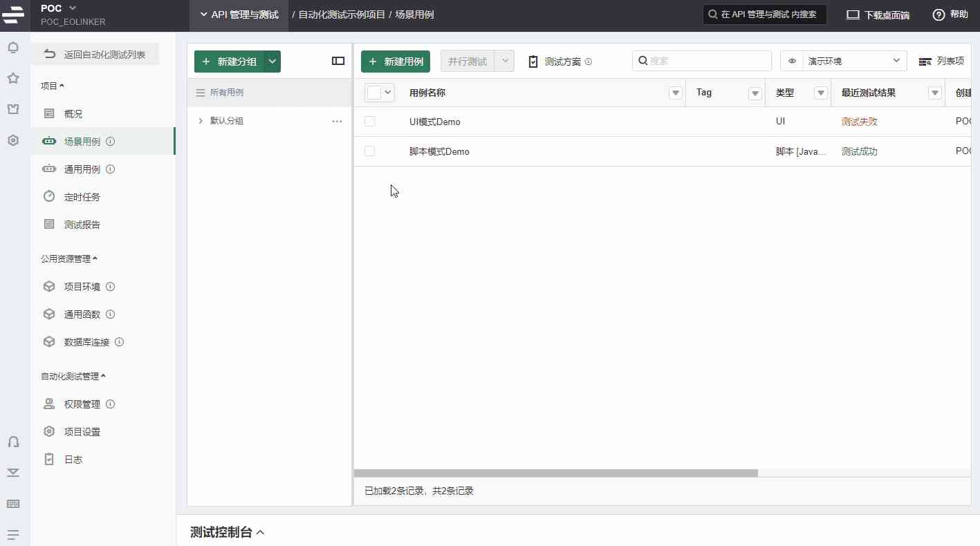Open the 演示环境 environment dropdown
980x546 pixels.
(x=856, y=61)
